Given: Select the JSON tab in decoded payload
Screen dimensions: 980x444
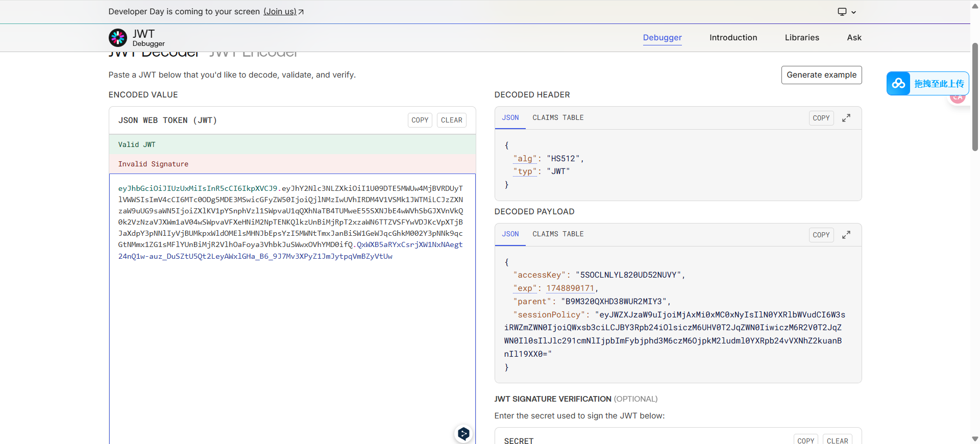Looking at the screenshot, I should [510, 234].
